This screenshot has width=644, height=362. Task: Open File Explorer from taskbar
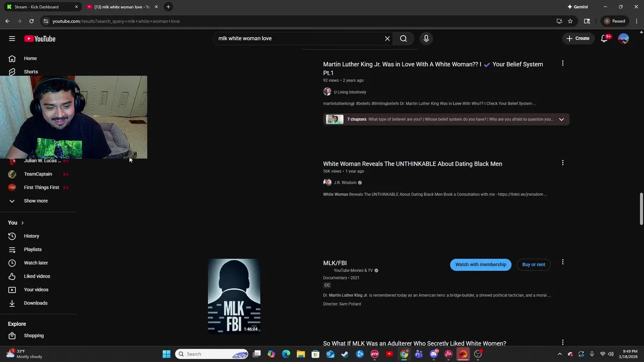point(301,354)
